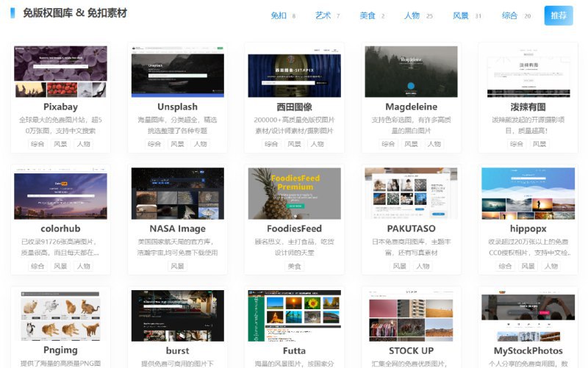Open the colorhub preview thumbnail
588x368 pixels.
[x=60, y=193]
